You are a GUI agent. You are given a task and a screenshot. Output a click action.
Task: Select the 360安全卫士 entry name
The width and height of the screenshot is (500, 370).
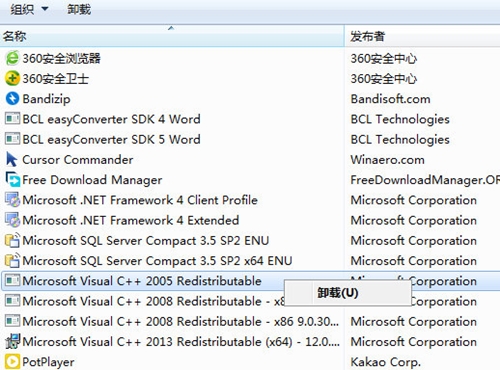click(55, 79)
